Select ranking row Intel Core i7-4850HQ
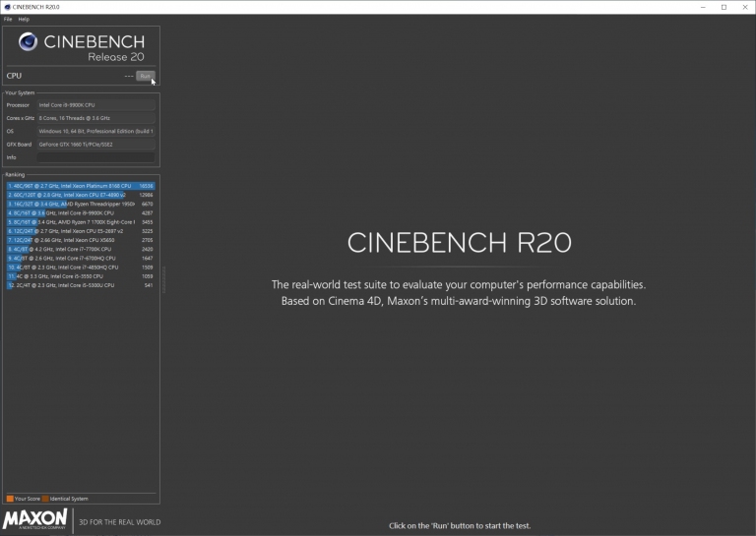This screenshot has width=756, height=536. (x=81, y=268)
